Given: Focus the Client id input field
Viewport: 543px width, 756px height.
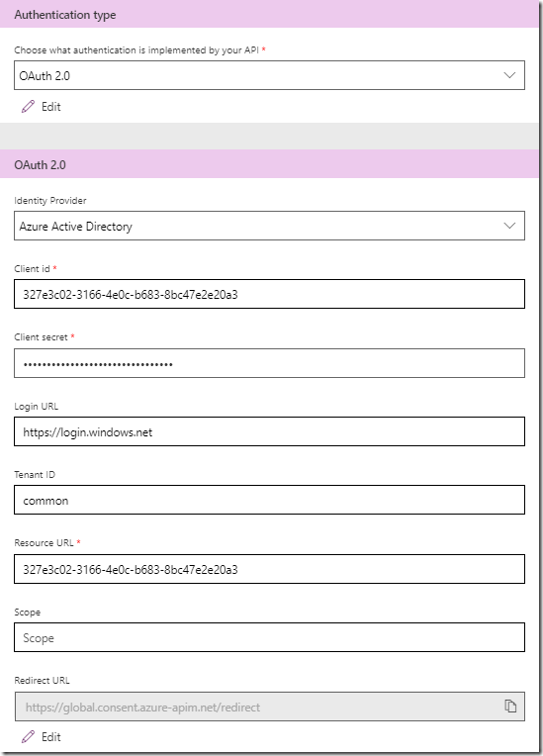Looking at the screenshot, I should pos(269,294).
